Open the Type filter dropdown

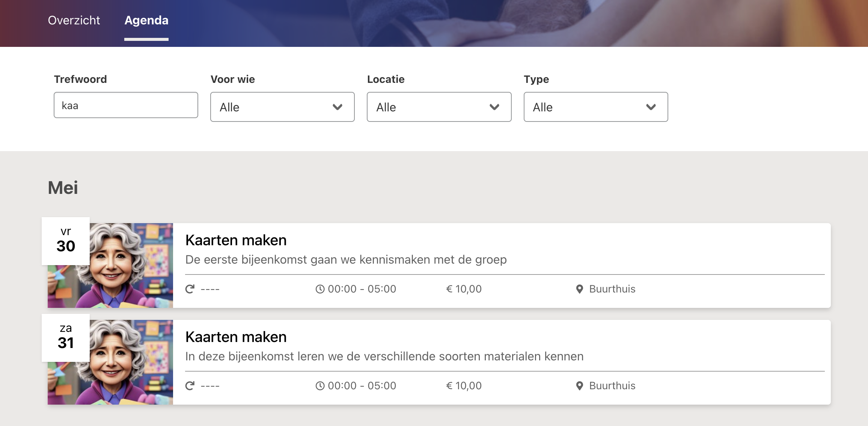coord(596,107)
